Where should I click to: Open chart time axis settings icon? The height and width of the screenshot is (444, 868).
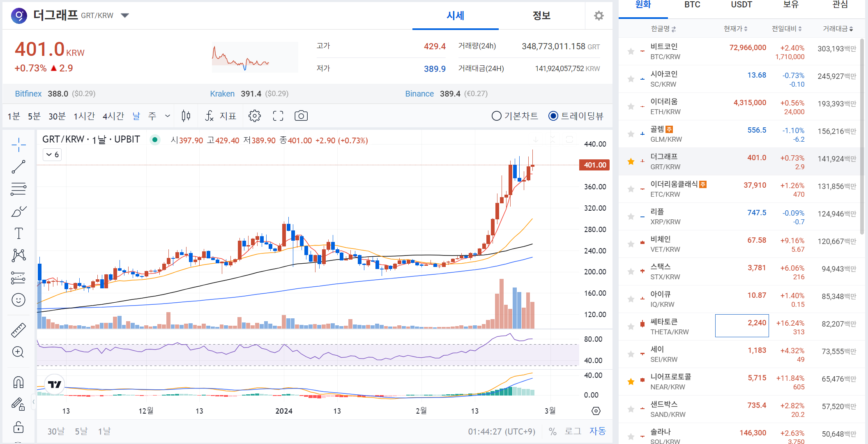click(x=596, y=411)
